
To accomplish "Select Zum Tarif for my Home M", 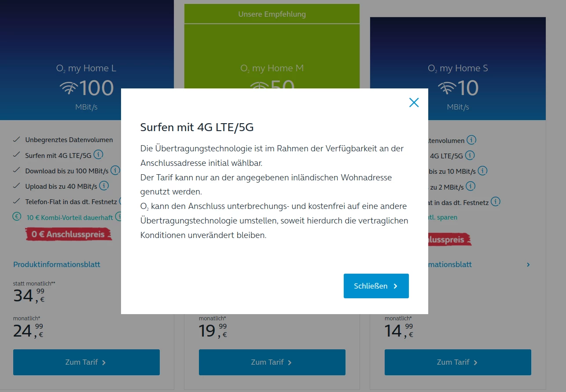I will [272, 362].
